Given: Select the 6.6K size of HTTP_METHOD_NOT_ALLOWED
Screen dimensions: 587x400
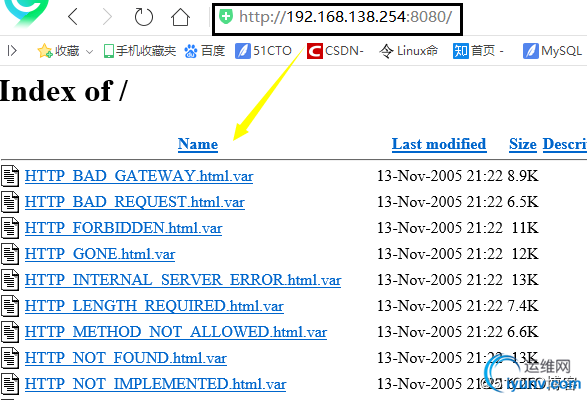Looking at the screenshot, I should tap(523, 332).
